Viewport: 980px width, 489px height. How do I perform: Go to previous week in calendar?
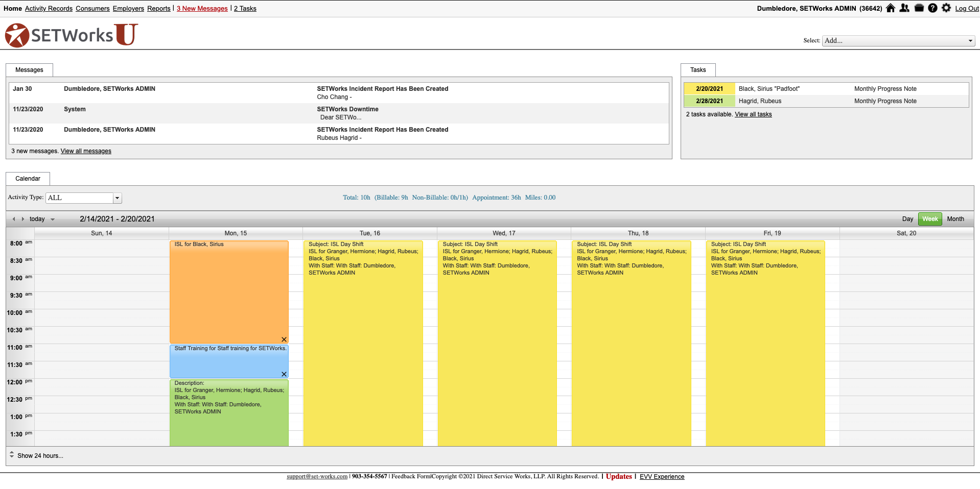coord(14,219)
